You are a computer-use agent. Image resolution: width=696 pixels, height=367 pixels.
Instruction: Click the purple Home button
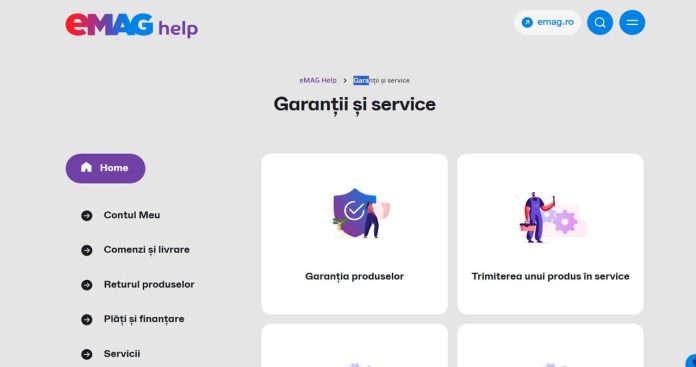(105, 168)
